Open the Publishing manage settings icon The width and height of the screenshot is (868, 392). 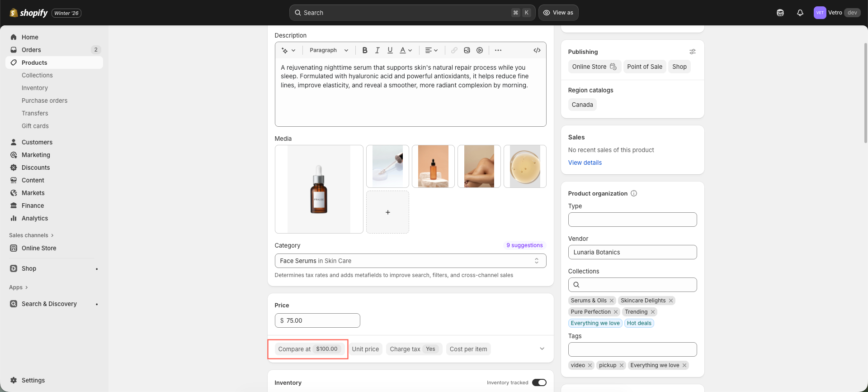click(692, 52)
